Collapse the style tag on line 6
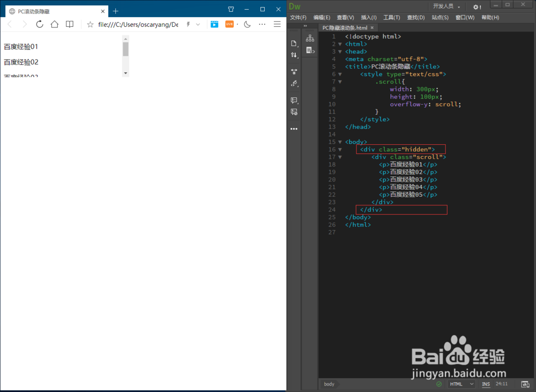Image resolution: width=536 pixels, height=392 pixels. click(x=340, y=74)
